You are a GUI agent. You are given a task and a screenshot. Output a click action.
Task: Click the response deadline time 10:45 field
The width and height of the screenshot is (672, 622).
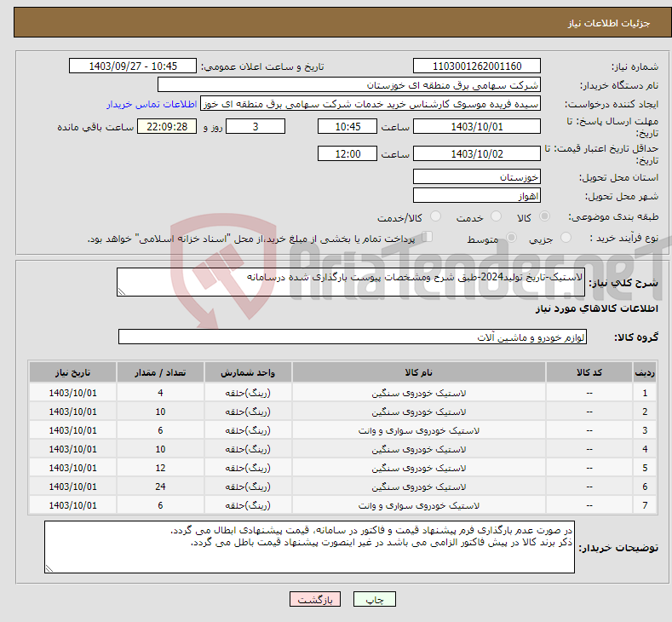(347, 126)
